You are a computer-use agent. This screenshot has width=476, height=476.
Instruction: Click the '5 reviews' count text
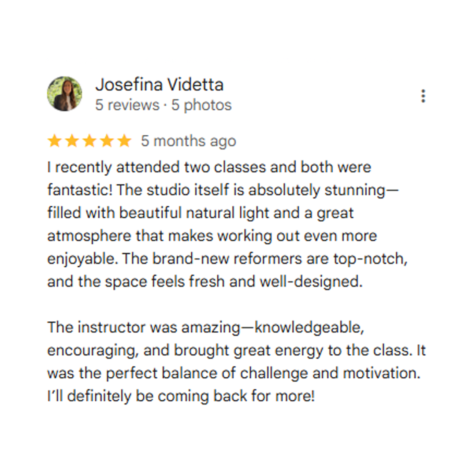(x=127, y=105)
